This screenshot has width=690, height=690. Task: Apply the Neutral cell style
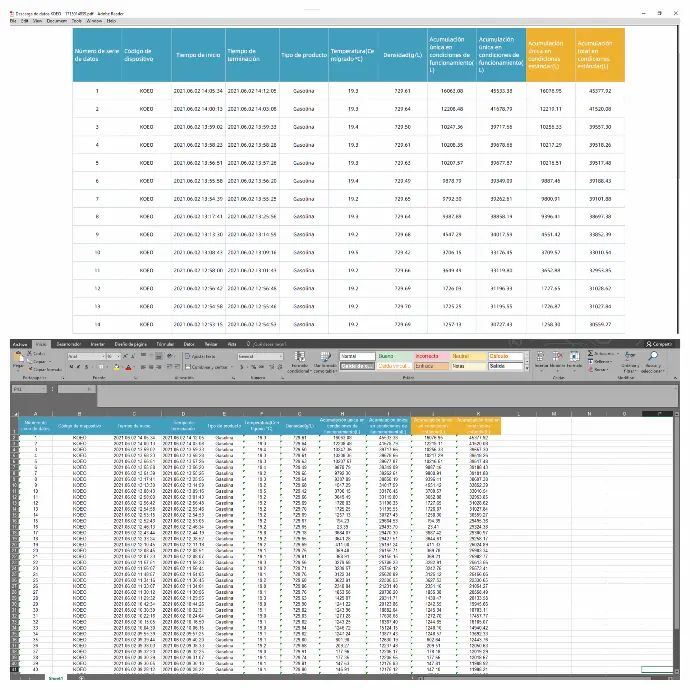(468, 356)
